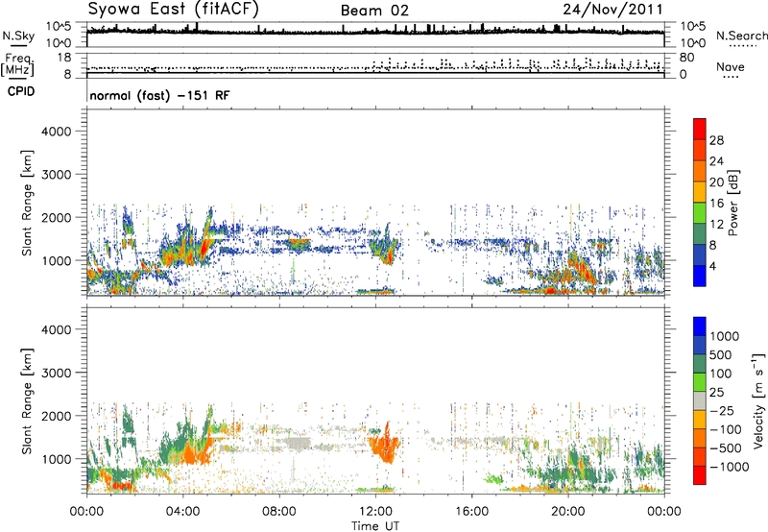The height and width of the screenshot is (532, 768).
Task: Click "Slant Range [km]" label of velocity panel
Action: (27, 400)
